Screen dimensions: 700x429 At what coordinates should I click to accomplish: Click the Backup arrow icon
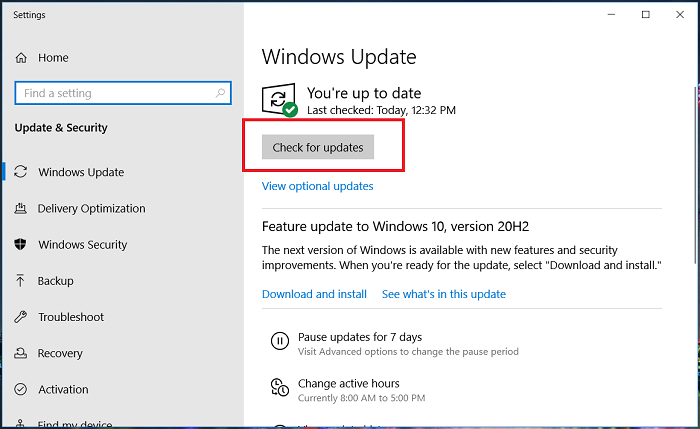tap(21, 281)
